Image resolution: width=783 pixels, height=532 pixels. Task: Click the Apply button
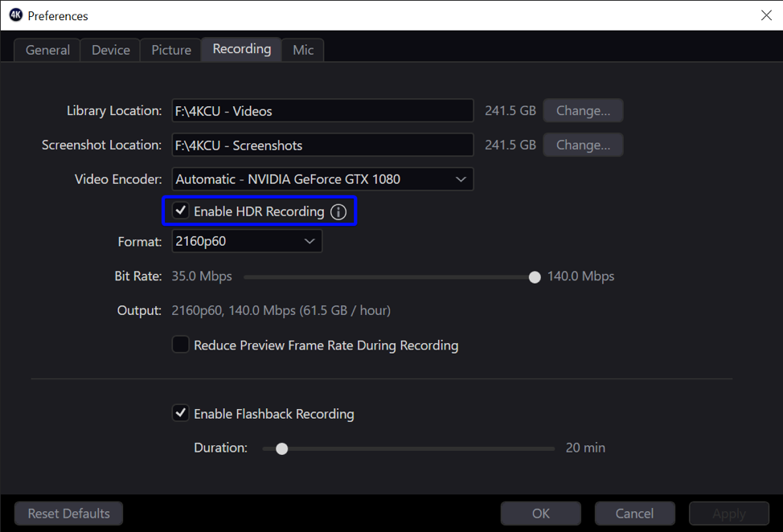[x=729, y=514]
